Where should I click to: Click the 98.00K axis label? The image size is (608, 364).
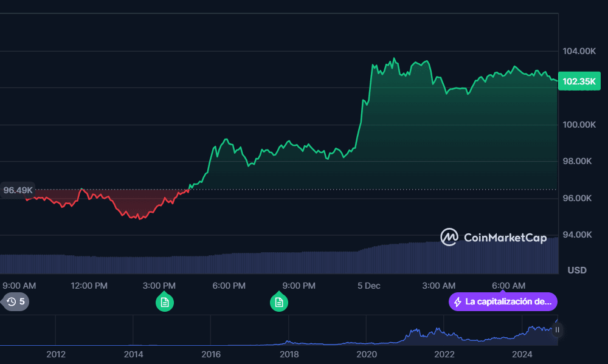click(x=577, y=161)
